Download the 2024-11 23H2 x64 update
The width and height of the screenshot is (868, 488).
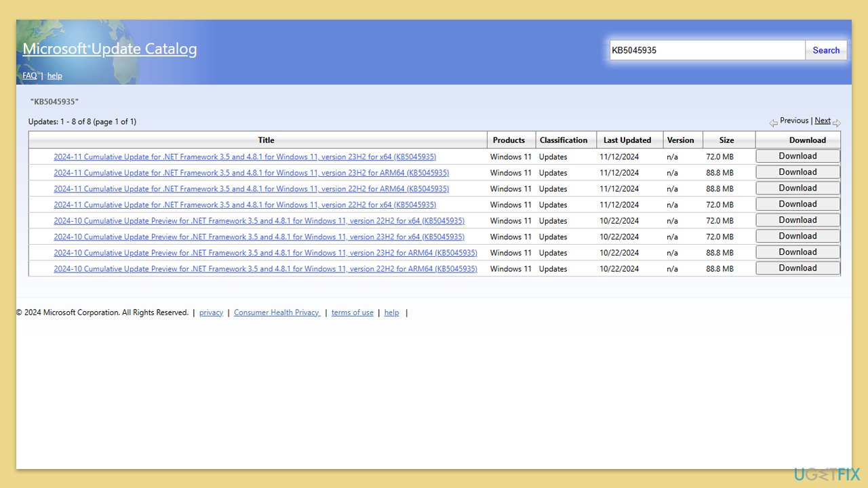pos(797,156)
